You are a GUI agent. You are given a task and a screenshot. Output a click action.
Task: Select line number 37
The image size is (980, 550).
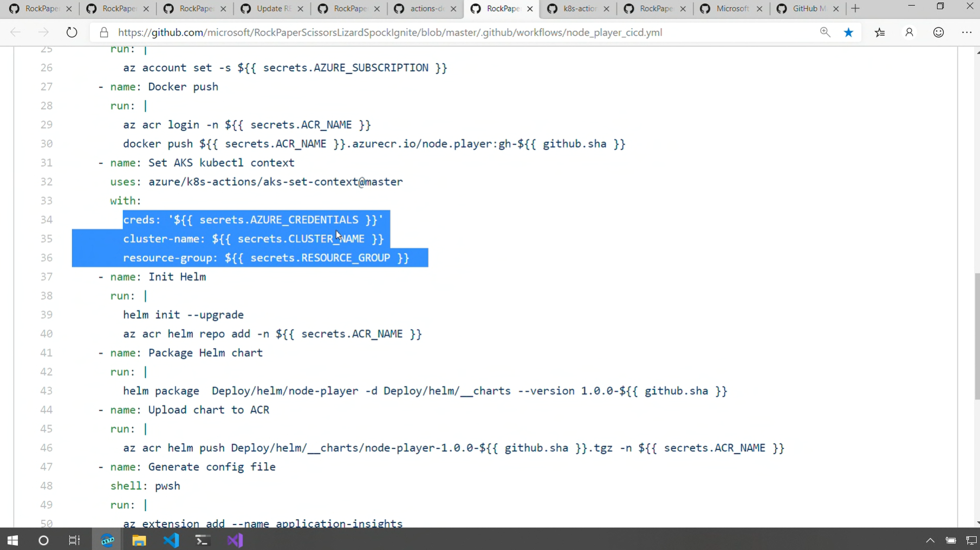click(47, 277)
